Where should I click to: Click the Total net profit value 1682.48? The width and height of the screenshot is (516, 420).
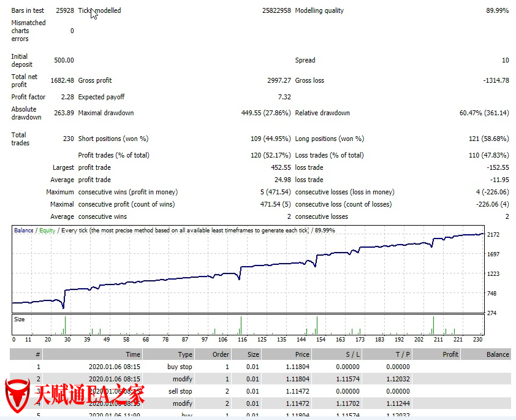pyautogui.click(x=61, y=80)
